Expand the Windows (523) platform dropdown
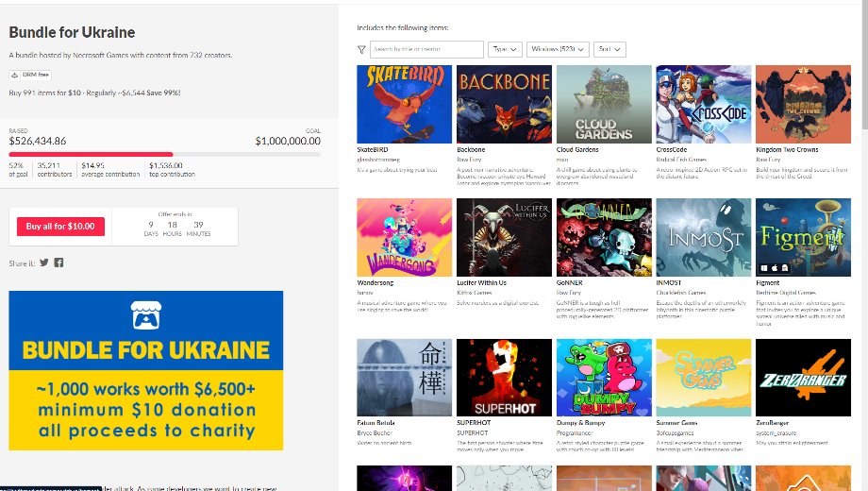868x491 pixels. pyautogui.click(x=558, y=49)
